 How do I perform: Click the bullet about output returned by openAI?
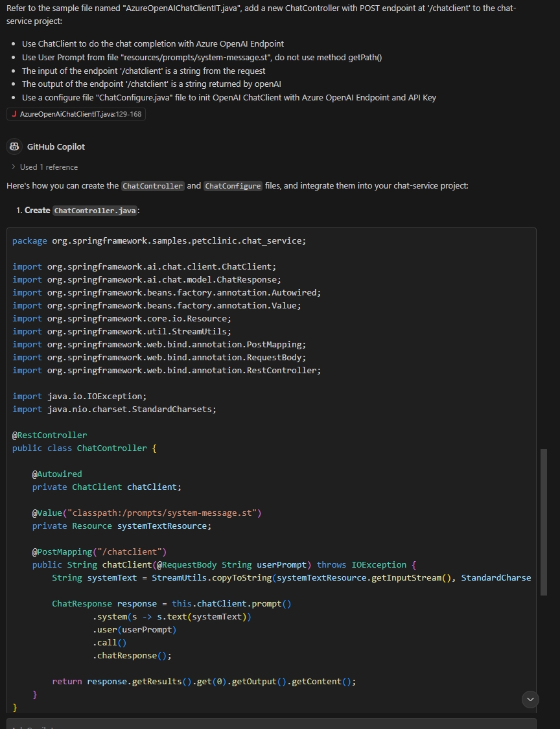tap(151, 84)
